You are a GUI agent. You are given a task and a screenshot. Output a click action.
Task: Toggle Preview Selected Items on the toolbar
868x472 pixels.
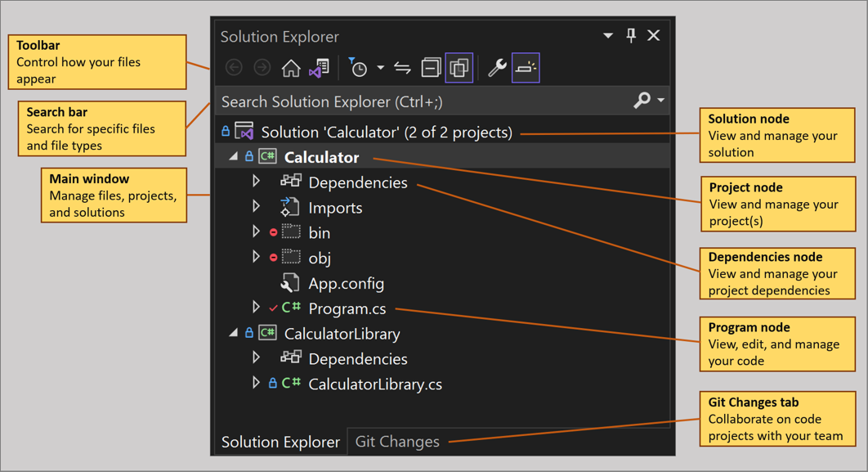pyautogui.click(x=526, y=67)
